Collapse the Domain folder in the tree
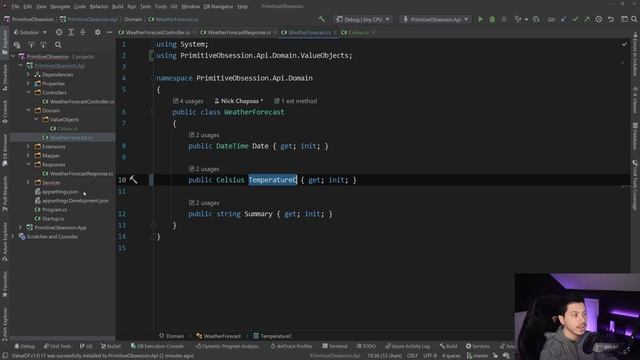Screen dimensions: 640x360 pyautogui.click(x=29, y=111)
